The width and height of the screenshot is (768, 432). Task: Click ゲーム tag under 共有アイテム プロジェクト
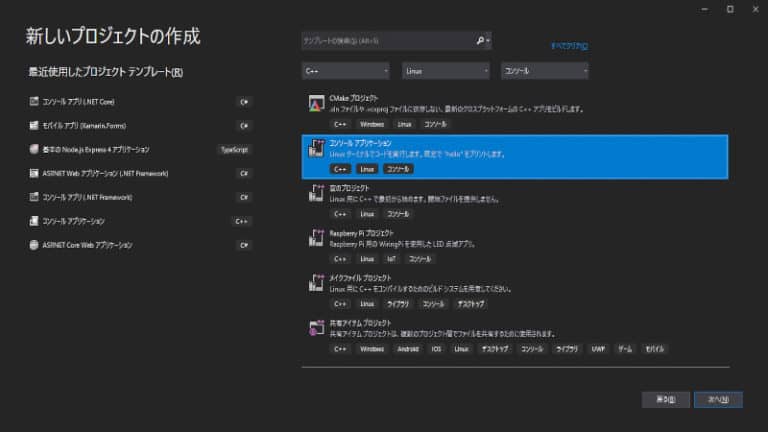click(x=625, y=349)
